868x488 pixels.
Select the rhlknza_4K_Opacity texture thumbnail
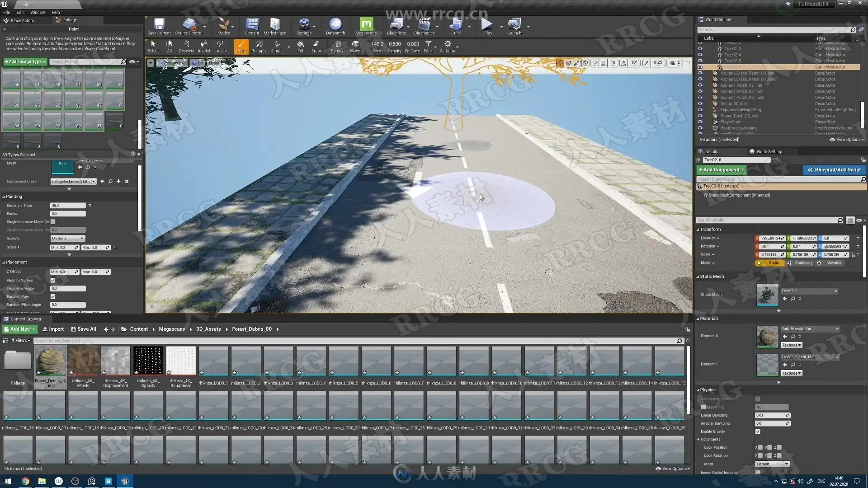click(148, 361)
